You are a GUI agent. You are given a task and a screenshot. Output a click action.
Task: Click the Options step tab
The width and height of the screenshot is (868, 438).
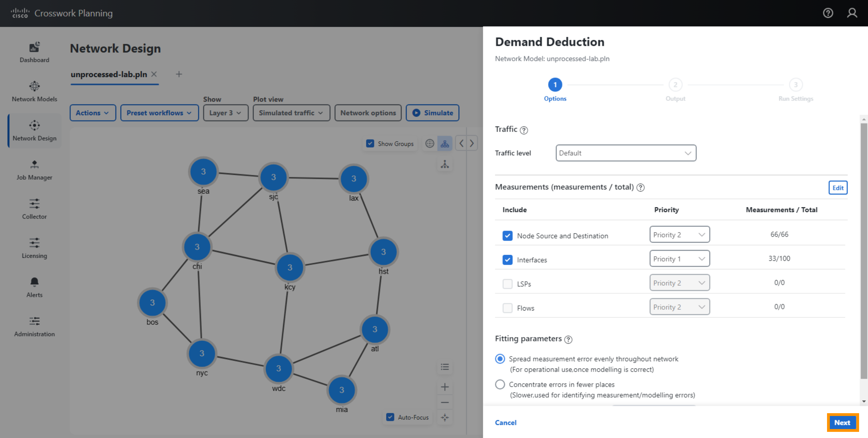556,86
